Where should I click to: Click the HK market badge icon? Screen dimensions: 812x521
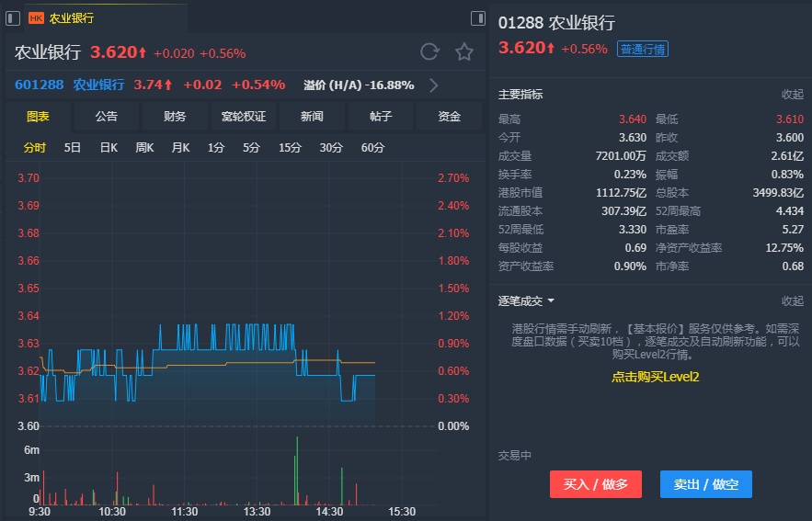click(x=36, y=18)
